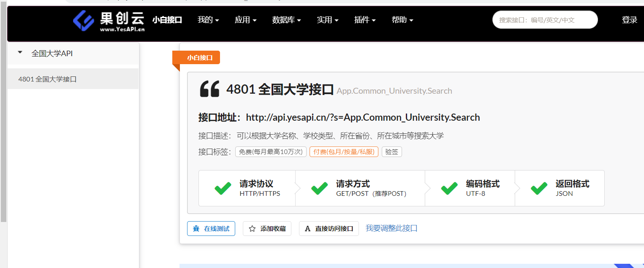Open the 帮助 dropdown menu
The width and height of the screenshot is (644, 268).
click(x=402, y=20)
